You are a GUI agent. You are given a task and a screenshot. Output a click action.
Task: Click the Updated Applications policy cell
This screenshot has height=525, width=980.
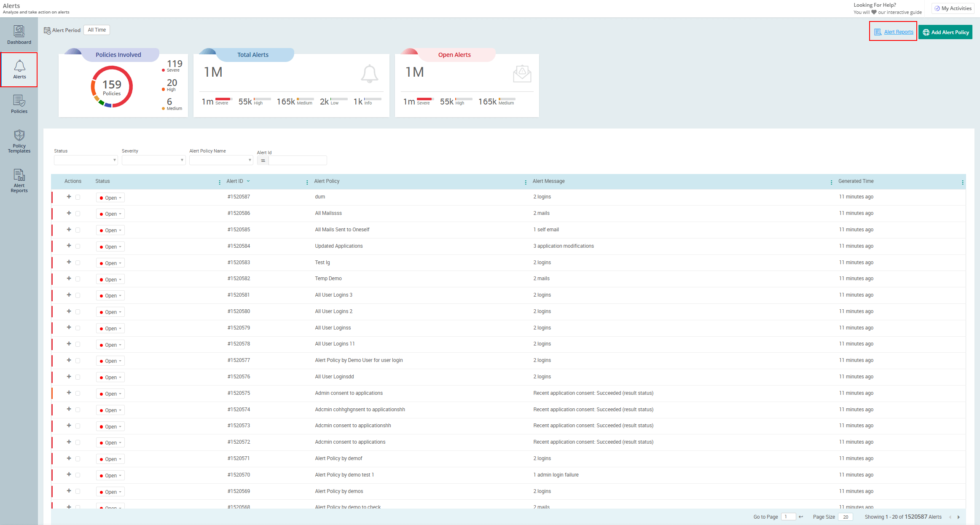[338, 246]
